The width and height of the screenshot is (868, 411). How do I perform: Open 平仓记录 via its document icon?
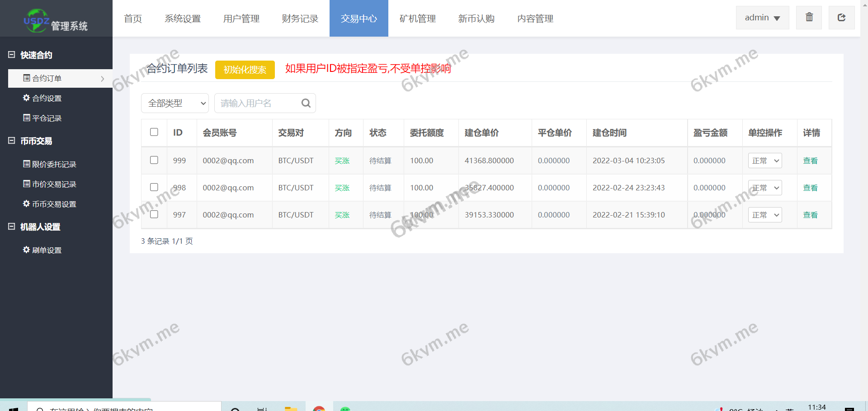click(26, 118)
